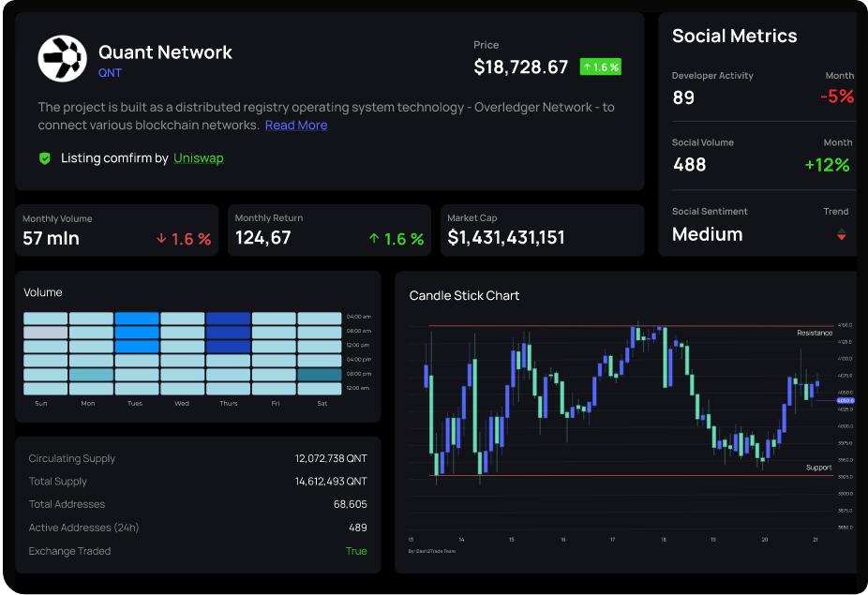Image resolution: width=868 pixels, height=595 pixels.
Task: Click the $1,431,431,151 market cap value
Action: click(506, 238)
